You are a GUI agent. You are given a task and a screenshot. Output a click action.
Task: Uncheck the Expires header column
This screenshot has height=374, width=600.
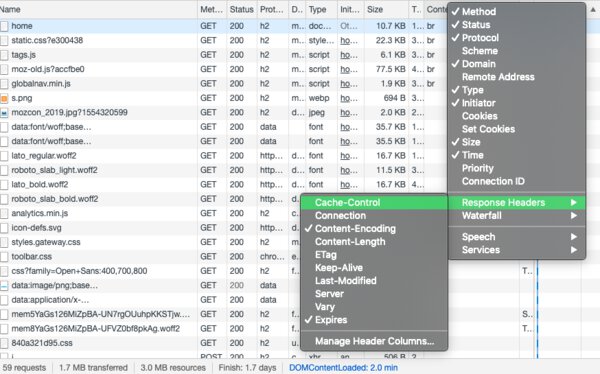click(374, 319)
